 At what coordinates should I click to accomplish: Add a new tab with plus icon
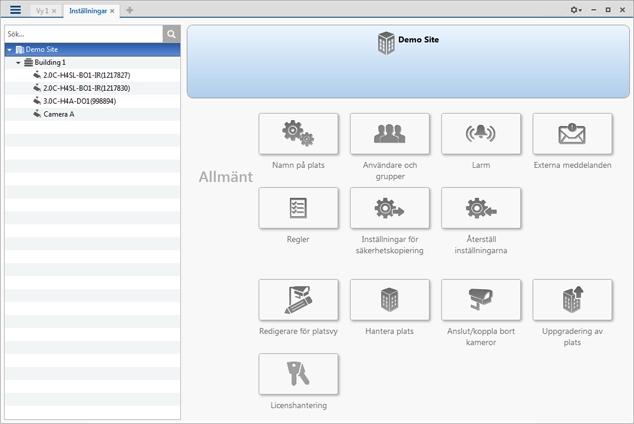129,10
